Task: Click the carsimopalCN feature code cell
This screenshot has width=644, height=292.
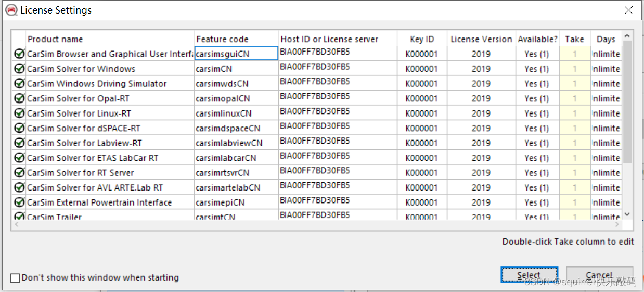Action: pos(236,98)
